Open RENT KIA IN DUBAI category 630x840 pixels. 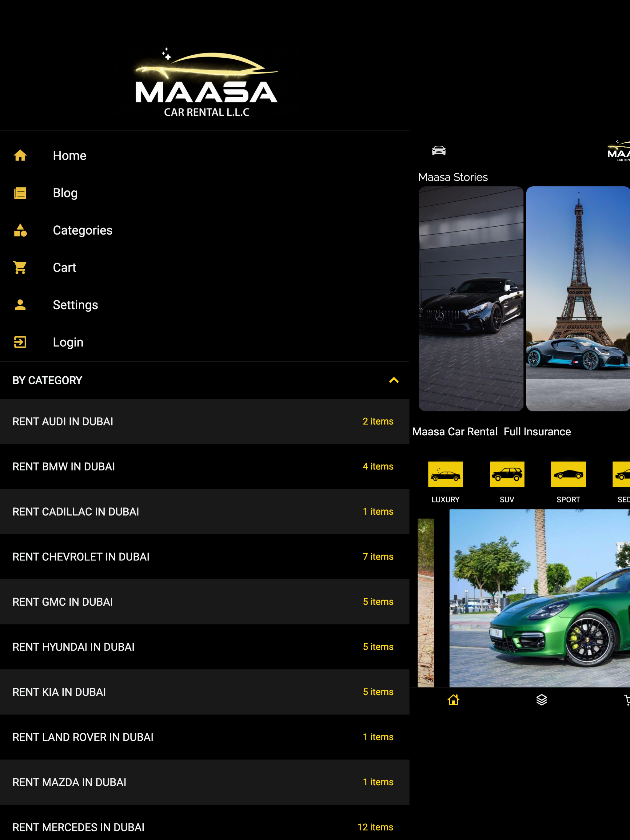[x=205, y=692]
